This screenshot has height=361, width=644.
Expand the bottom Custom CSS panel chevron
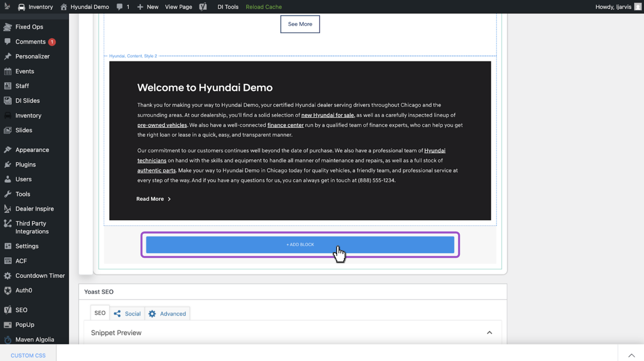point(631,355)
